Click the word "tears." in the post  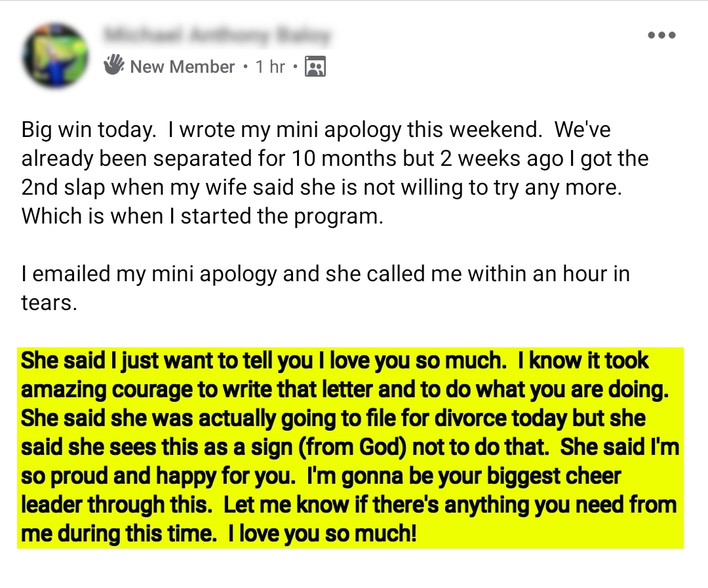49,302
